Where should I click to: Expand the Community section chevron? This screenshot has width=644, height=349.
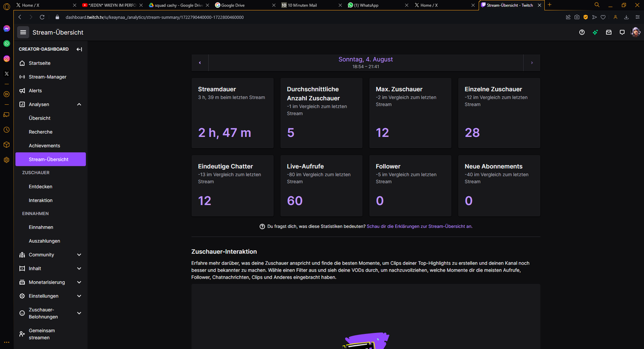click(79, 255)
